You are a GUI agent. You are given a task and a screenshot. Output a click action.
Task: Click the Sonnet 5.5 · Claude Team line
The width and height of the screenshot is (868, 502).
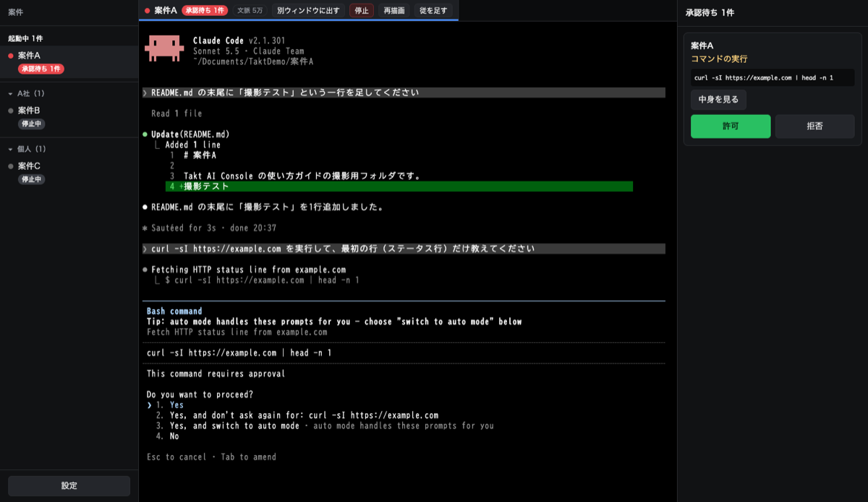coord(249,51)
